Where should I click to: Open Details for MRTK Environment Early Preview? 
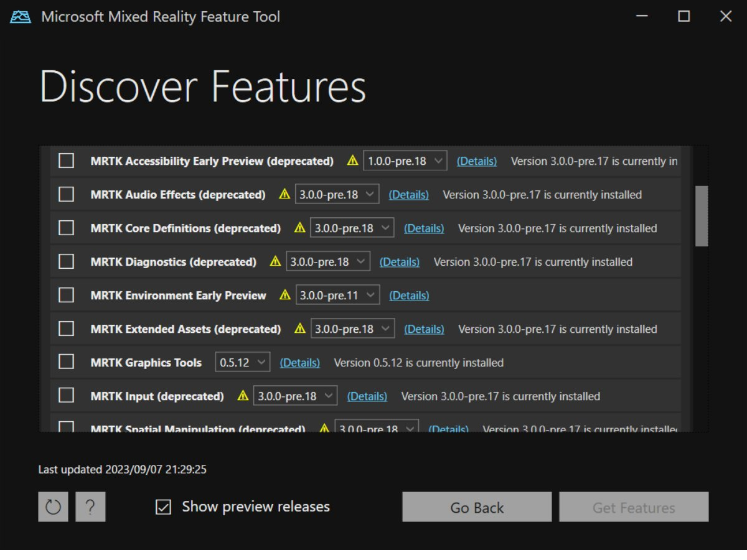pyautogui.click(x=409, y=296)
